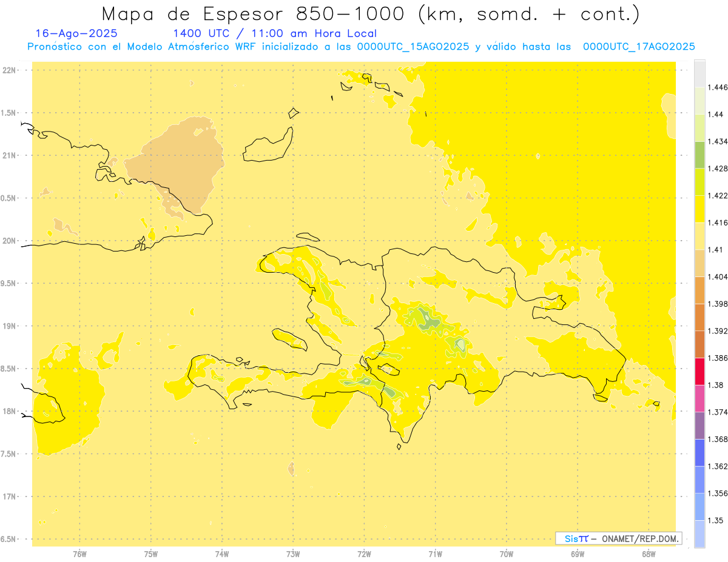The width and height of the screenshot is (728, 562).
Task: Click the blue legend swatch between 1.362 and 1.368
Action: pos(699,453)
